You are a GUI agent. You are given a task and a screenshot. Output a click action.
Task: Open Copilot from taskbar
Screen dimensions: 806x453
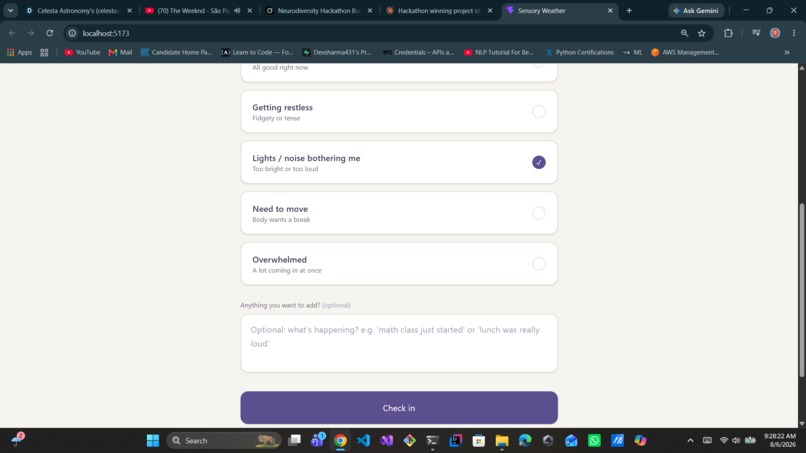[640, 441]
